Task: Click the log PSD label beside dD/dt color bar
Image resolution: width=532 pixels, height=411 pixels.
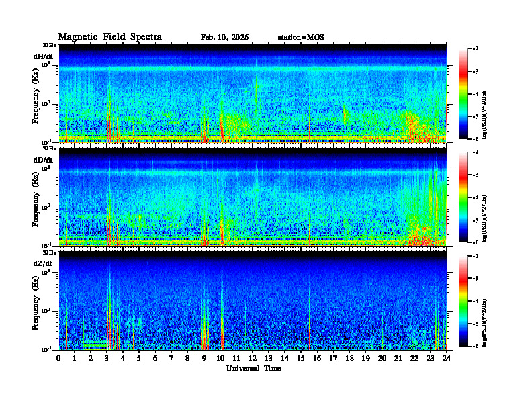Action: coord(485,218)
